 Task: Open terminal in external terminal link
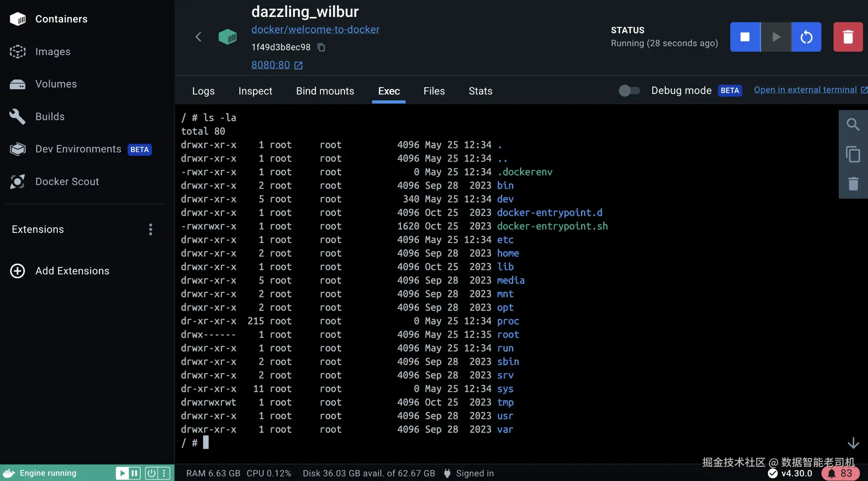point(810,90)
